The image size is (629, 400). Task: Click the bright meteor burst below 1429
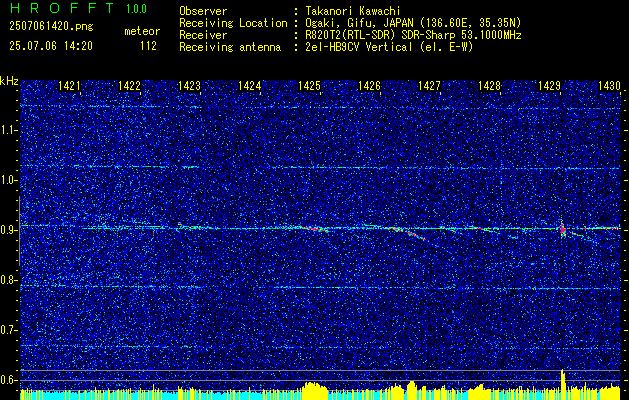[563, 229]
